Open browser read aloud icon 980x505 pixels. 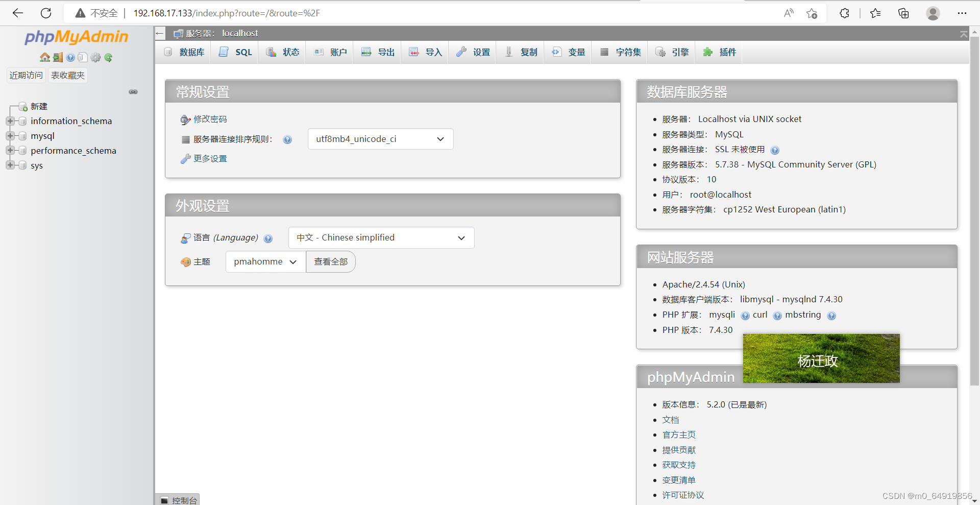[789, 13]
